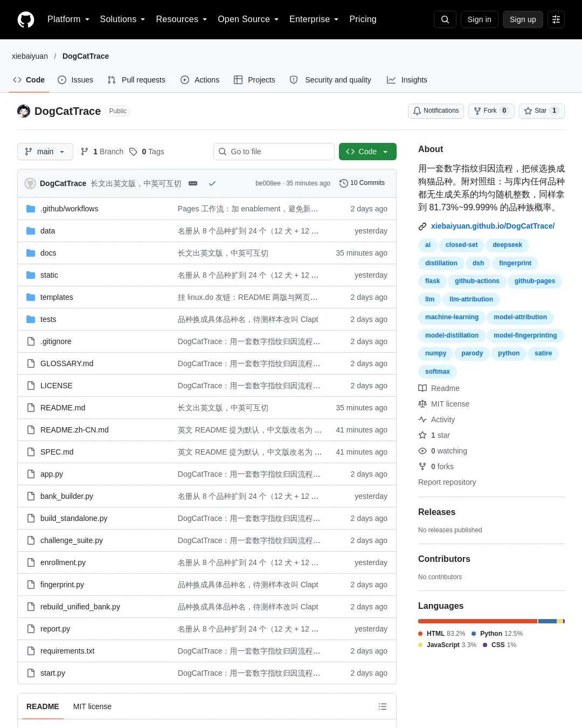Click HTML 83.2% language entry
This screenshot has height=728, width=582.
coord(442,634)
